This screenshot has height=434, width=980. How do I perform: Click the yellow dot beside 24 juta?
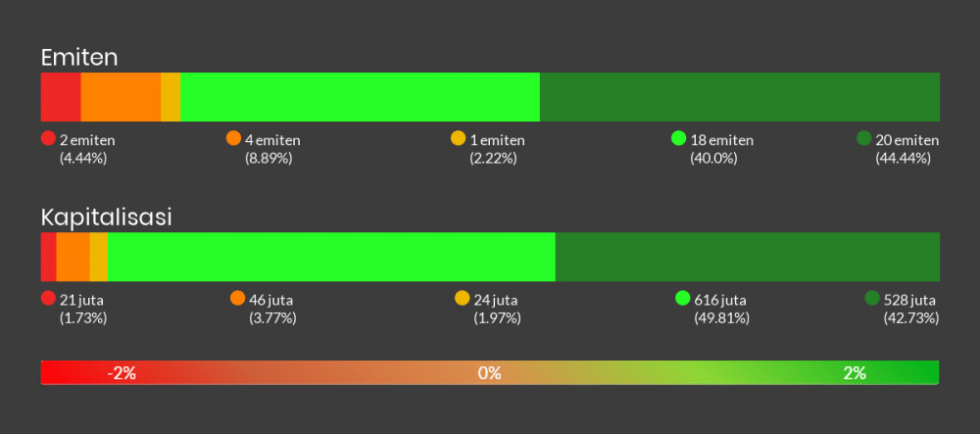click(463, 298)
